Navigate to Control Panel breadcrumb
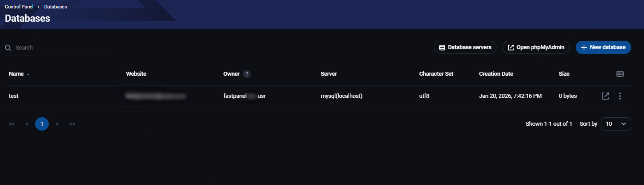 click(18, 7)
